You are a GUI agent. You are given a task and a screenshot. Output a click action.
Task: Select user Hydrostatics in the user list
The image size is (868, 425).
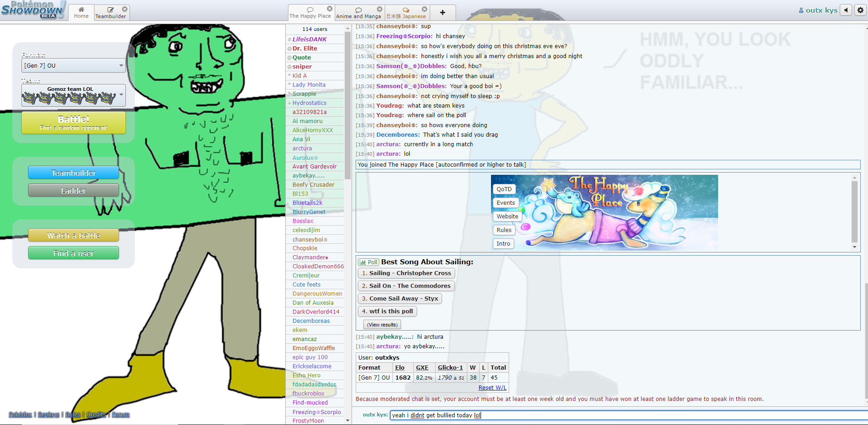(315, 103)
